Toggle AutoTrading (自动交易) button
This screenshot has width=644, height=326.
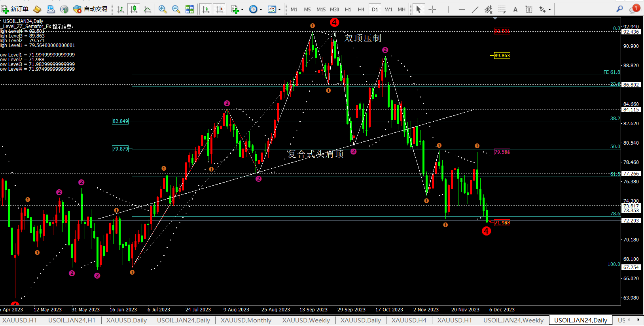pos(91,9)
